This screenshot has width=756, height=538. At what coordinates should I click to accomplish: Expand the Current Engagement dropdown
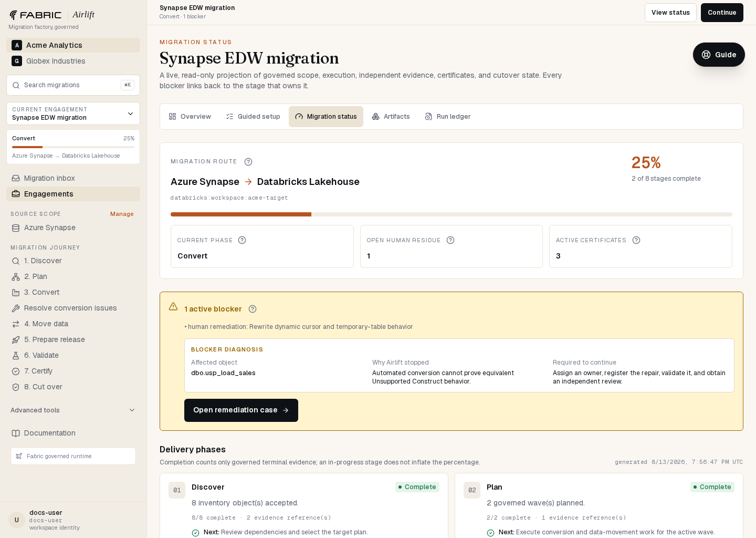[73, 113]
